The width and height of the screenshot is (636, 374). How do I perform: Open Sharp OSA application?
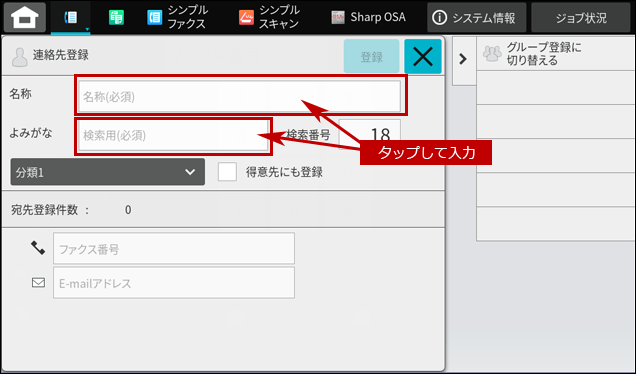click(368, 17)
